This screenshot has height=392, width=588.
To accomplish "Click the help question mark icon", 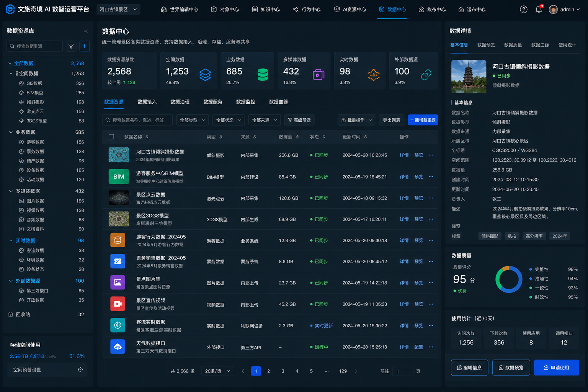I will pyautogui.click(x=524, y=9).
